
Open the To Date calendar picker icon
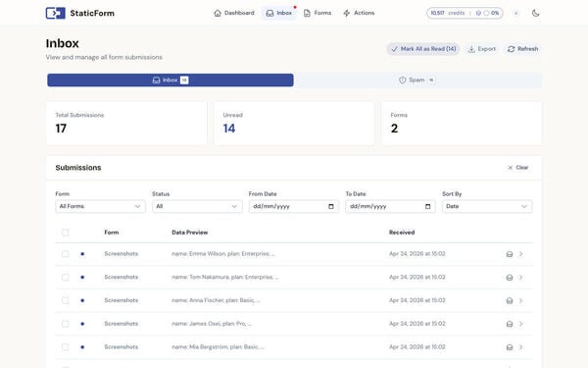[x=427, y=206]
